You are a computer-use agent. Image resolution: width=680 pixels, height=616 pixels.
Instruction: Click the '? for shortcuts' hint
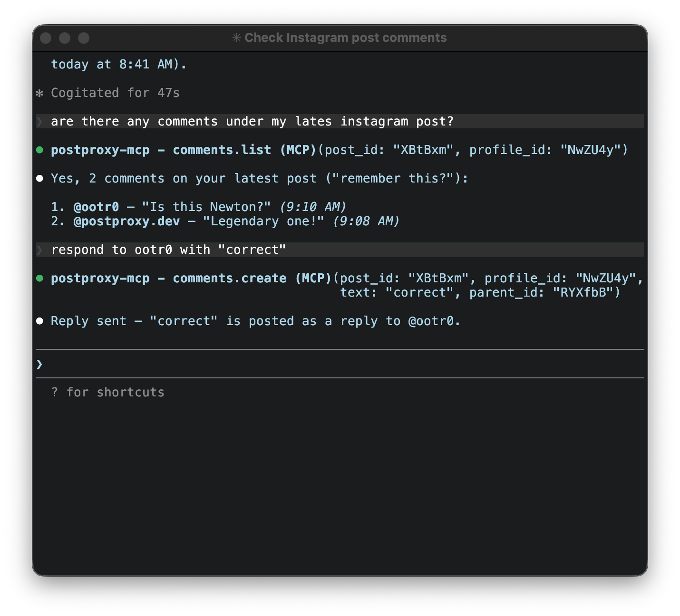coord(108,392)
